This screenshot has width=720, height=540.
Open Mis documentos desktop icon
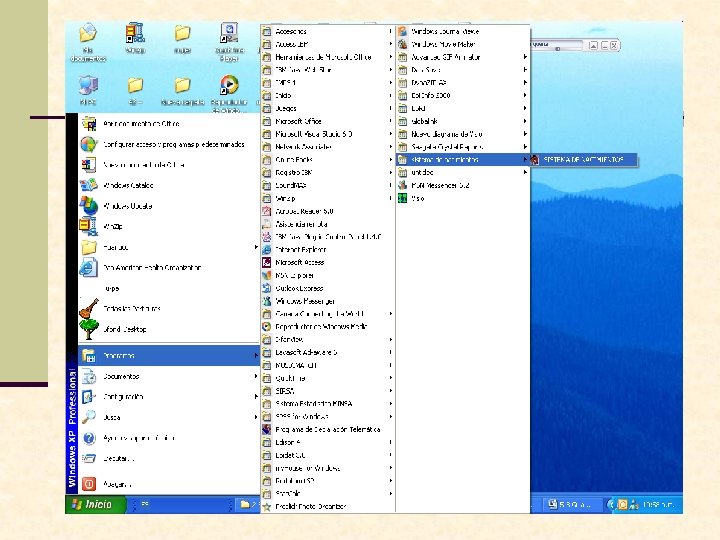pyautogui.click(x=88, y=42)
